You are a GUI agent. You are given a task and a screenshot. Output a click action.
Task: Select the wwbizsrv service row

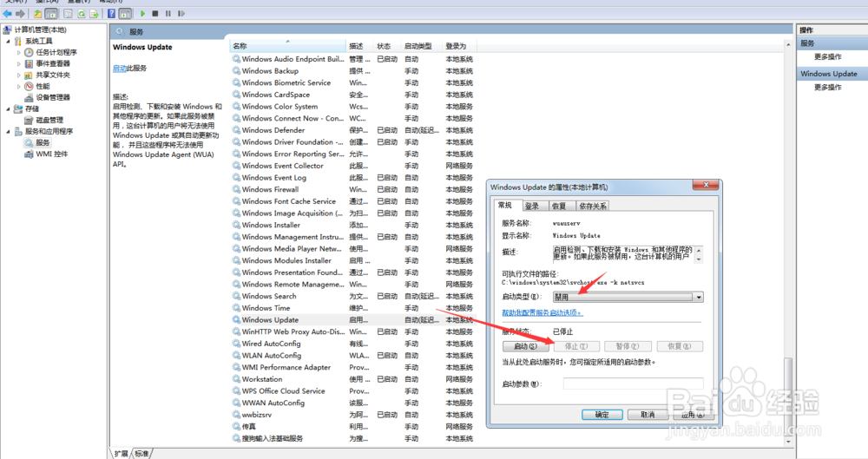pos(353,415)
